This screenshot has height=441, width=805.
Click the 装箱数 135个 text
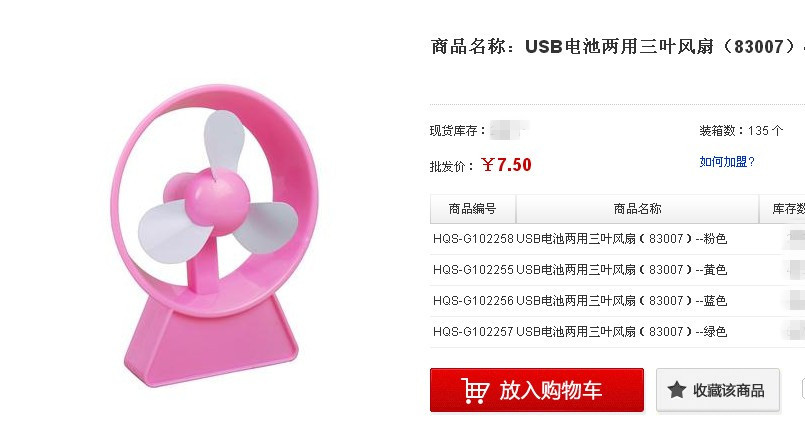pos(741,131)
